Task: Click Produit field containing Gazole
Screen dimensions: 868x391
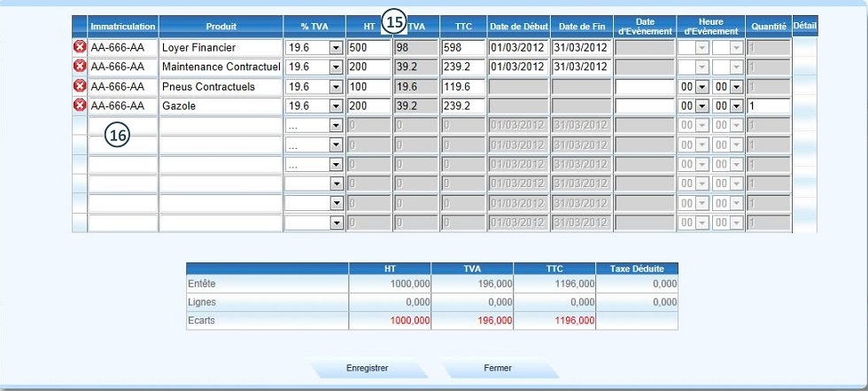Action: point(221,106)
